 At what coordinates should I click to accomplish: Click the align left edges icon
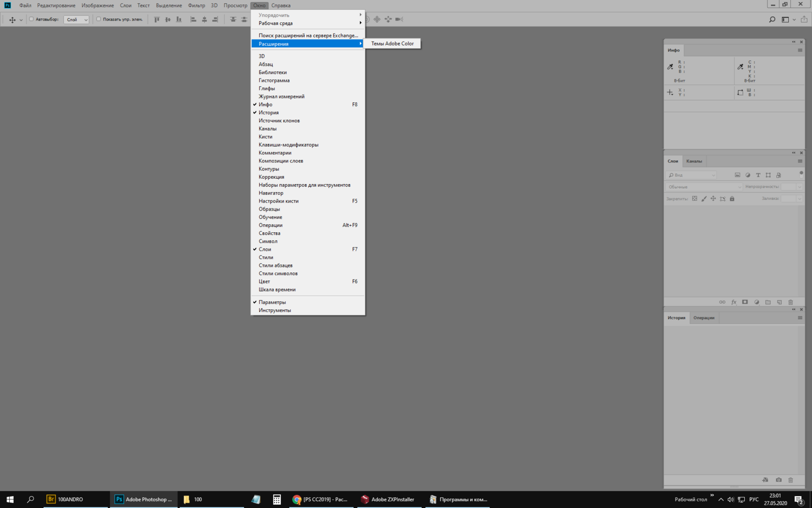pos(193,19)
